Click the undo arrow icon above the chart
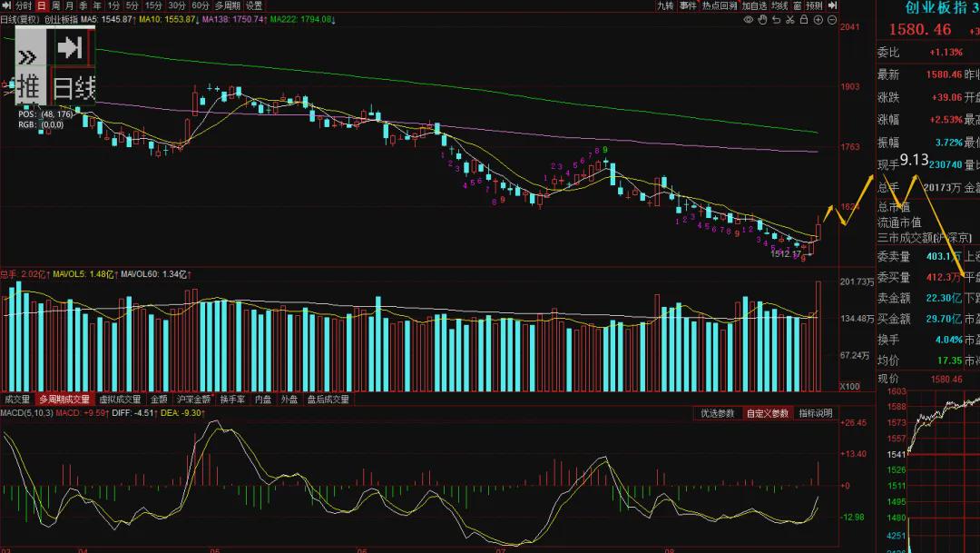Screen dimensions: 980x553 [776, 20]
